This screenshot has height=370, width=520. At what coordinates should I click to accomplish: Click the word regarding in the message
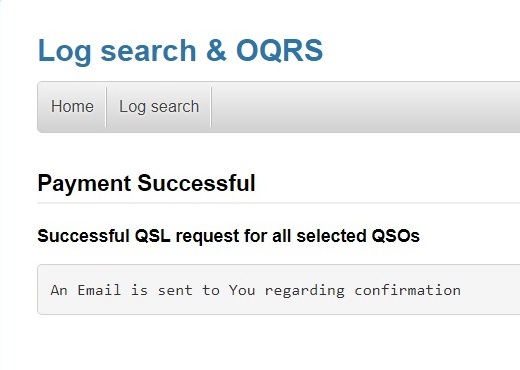click(305, 291)
